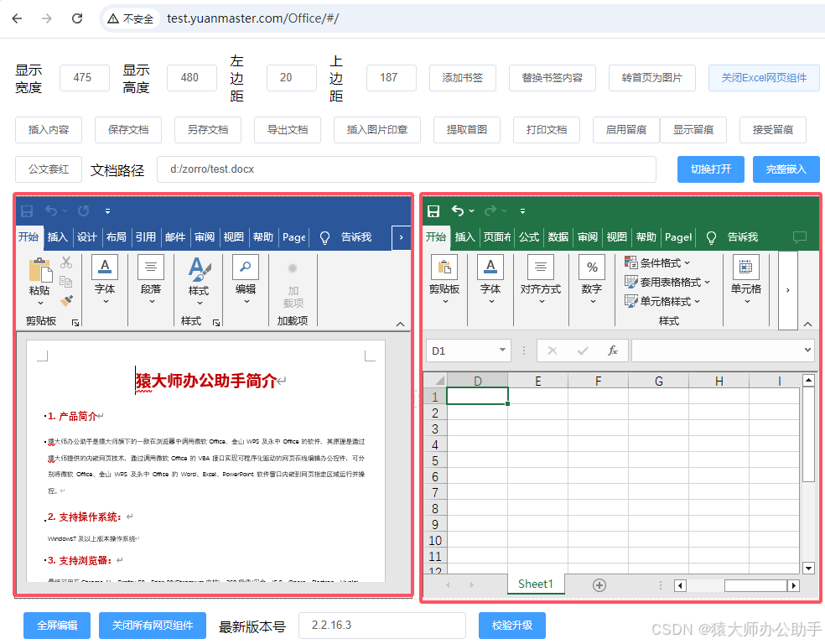Click the 校验升级 button
Viewport: 825px width, 644px height.
click(512, 626)
